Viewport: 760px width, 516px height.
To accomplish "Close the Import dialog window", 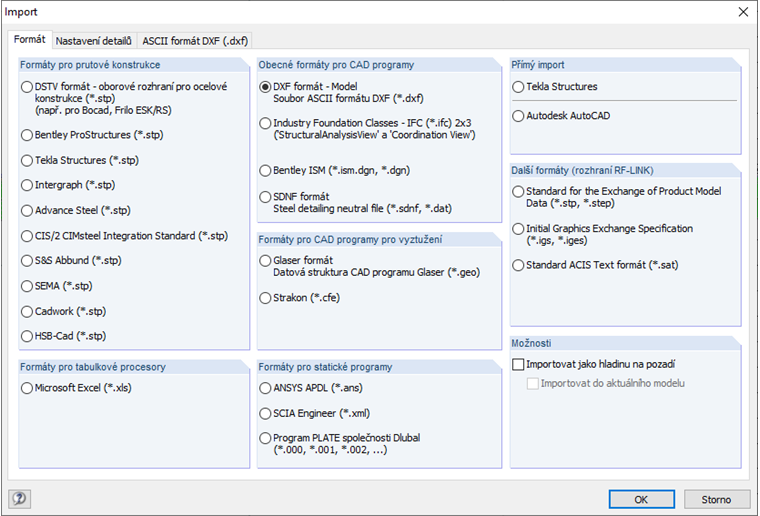I will click(742, 12).
